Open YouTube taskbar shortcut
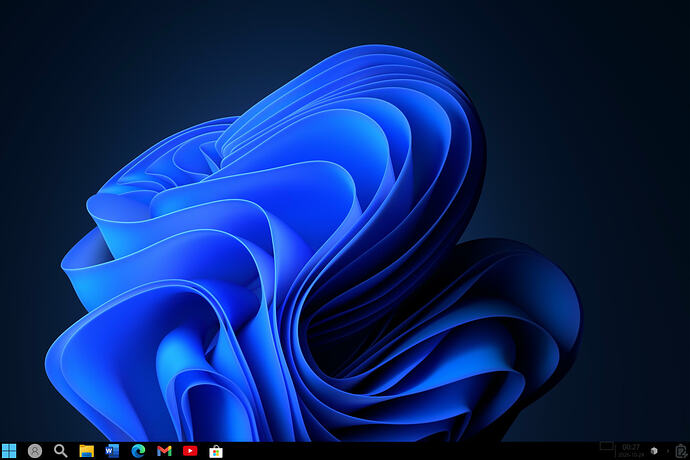 click(x=190, y=451)
